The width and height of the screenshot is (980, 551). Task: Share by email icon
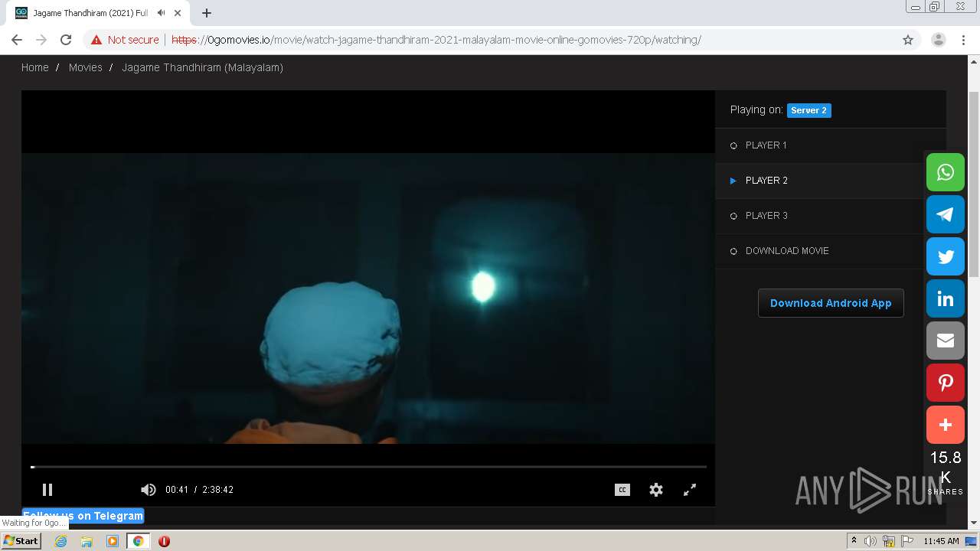[946, 341]
